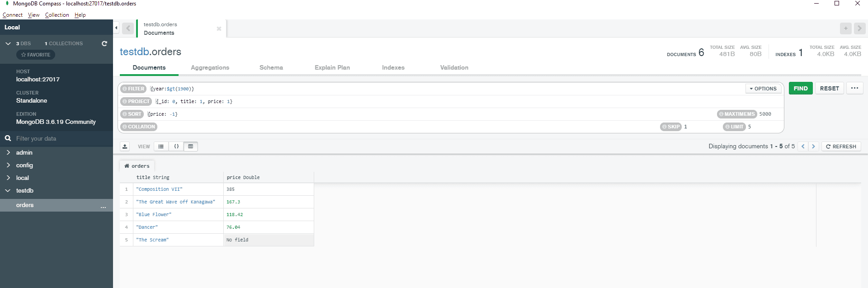This screenshot has width=868, height=288.
Task: Click the green FIND button
Action: click(x=801, y=88)
